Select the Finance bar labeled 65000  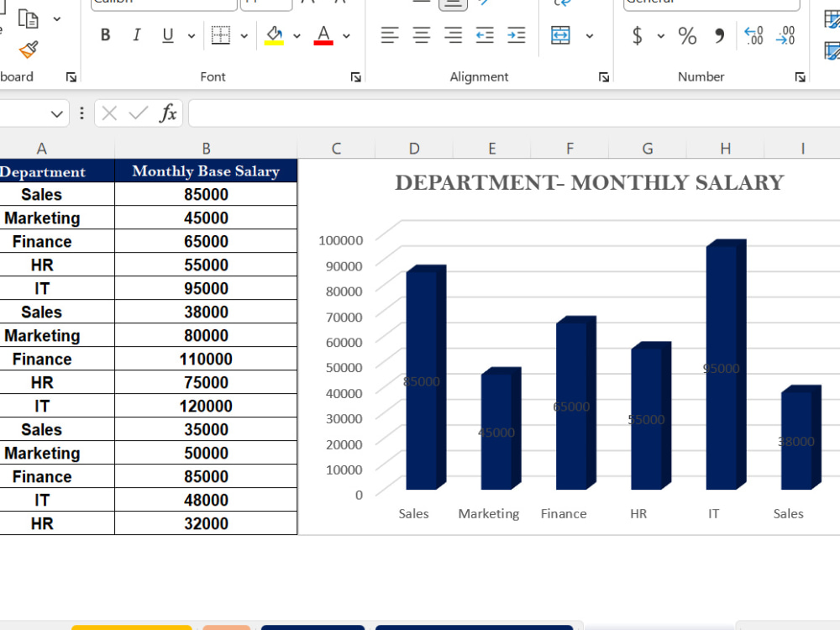coord(576,403)
